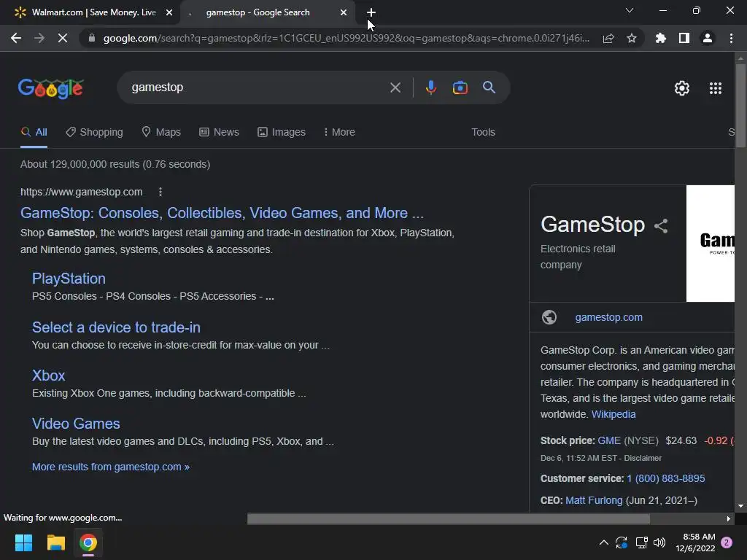747x560 pixels.
Task: Switch to the Shopping tab
Action: [x=94, y=133]
